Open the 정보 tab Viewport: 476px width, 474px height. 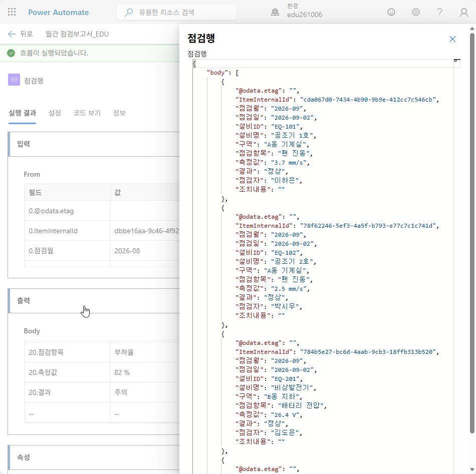coord(119,113)
